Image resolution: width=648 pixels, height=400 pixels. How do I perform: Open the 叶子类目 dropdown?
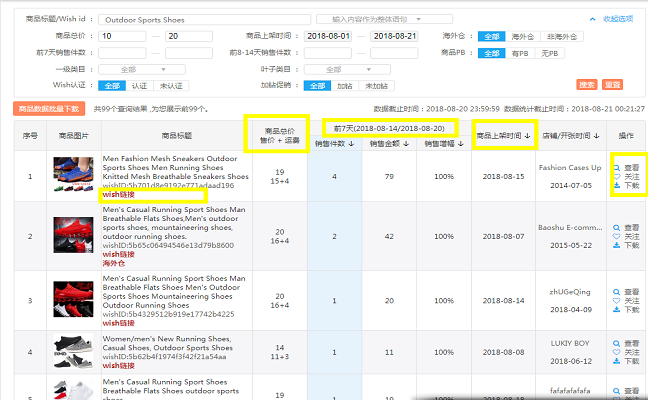coord(347,69)
